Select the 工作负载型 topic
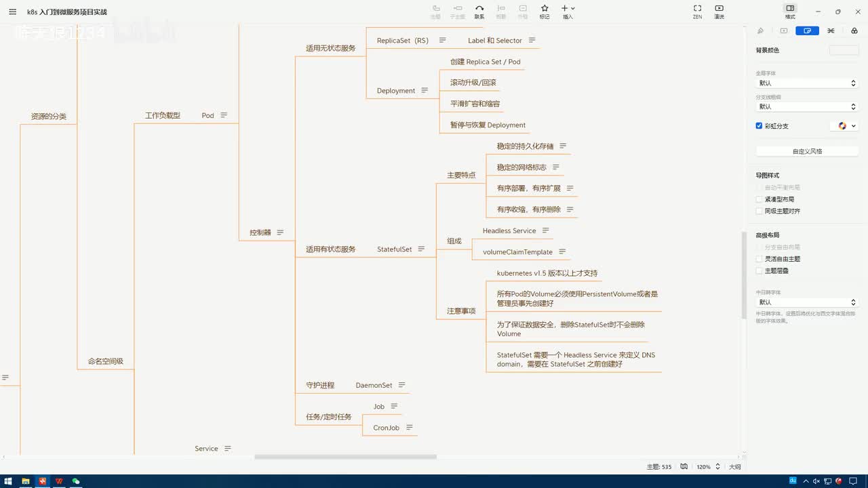 pyautogui.click(x=163, y=116)
